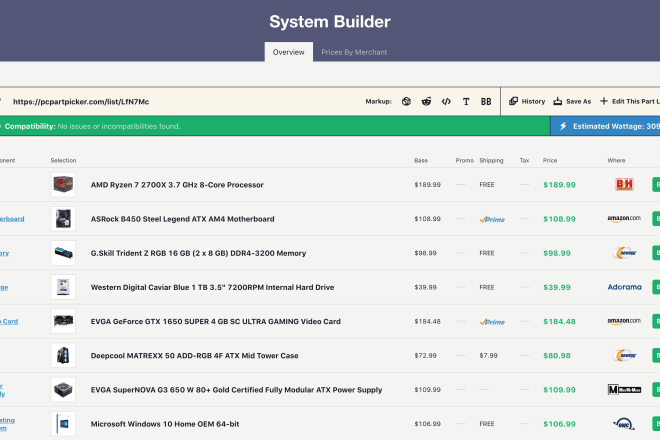Click the $184.48 green price
The image size is (660, 440).
click(559, 321)
